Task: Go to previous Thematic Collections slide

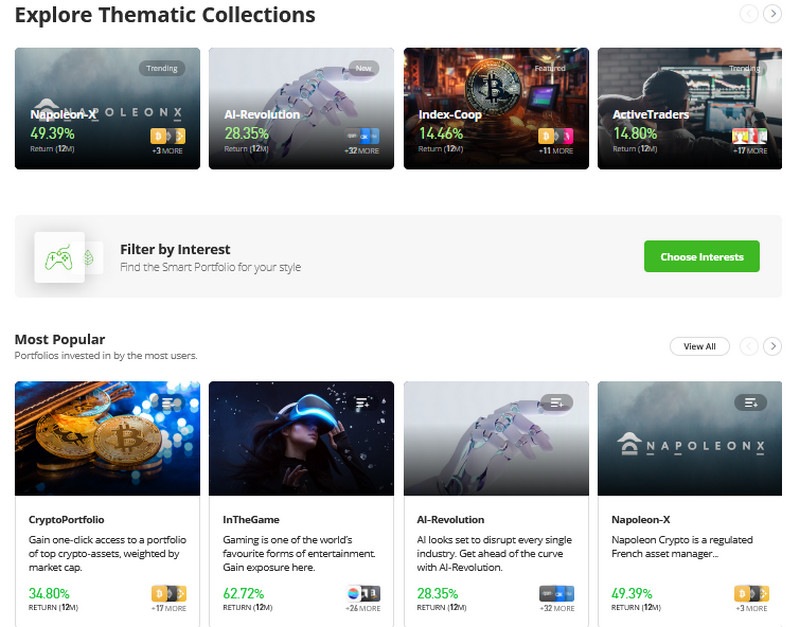Action: 749,14
